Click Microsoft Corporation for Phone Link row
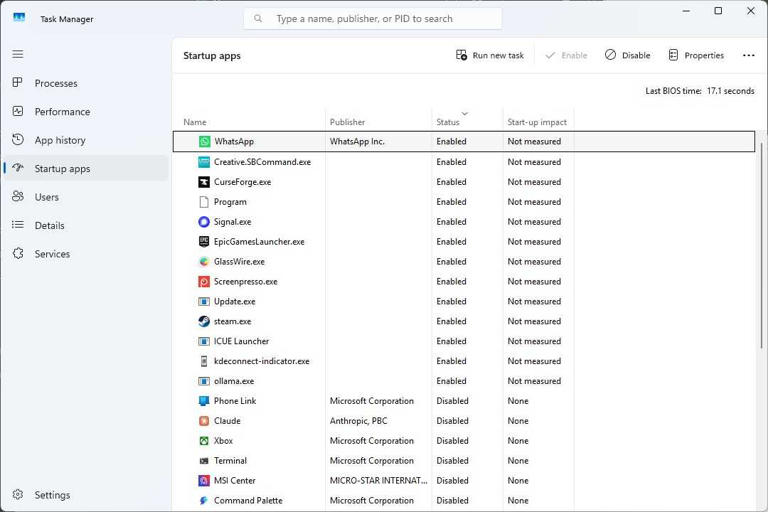 coord(372,401)
